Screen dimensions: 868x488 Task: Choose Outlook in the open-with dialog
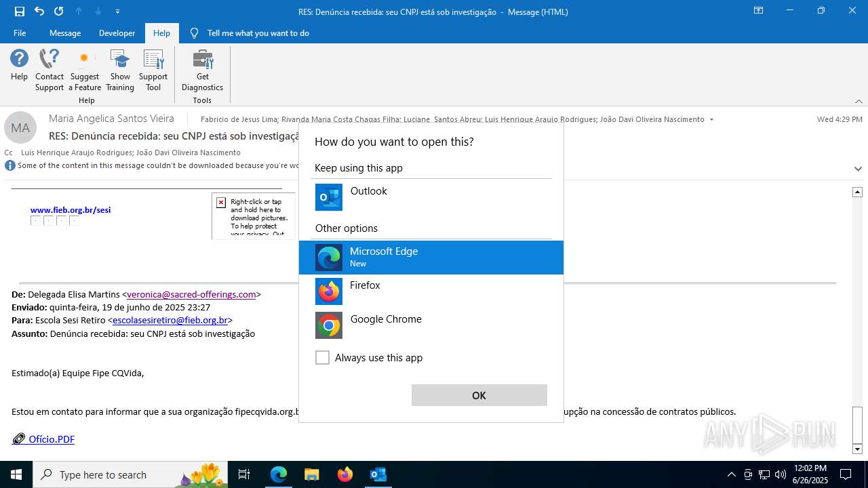click(x=431, y=197)
